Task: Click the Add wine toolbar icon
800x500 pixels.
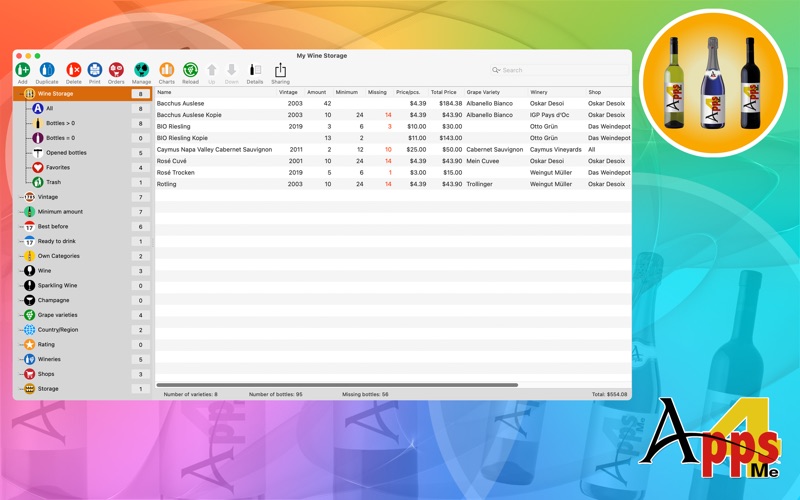Action: (x=22, y=70)
